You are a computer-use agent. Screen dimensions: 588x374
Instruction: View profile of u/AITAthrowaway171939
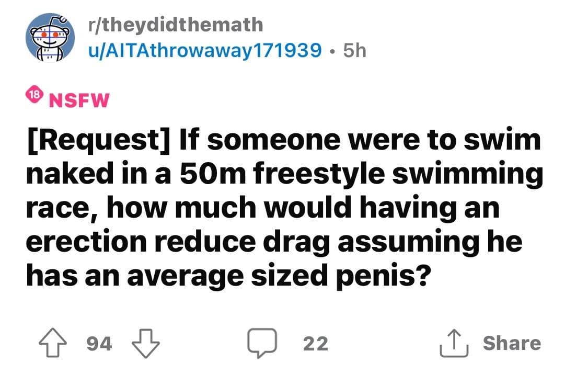tap(206, 50)
